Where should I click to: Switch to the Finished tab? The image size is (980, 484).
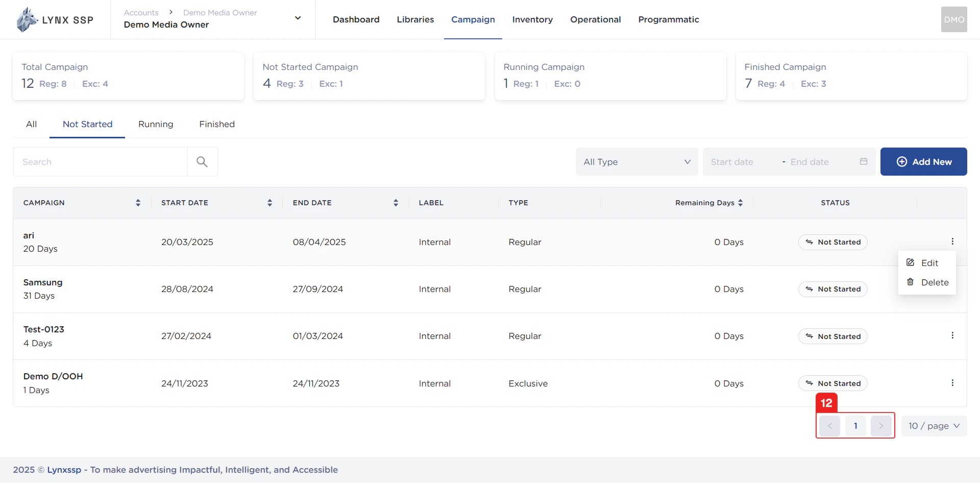(x=216, y=124)
